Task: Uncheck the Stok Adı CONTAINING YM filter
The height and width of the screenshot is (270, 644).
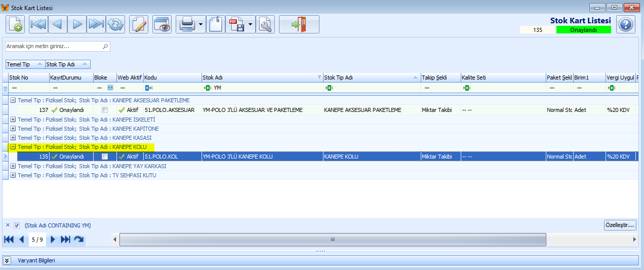Action: (x=17, y=225)
